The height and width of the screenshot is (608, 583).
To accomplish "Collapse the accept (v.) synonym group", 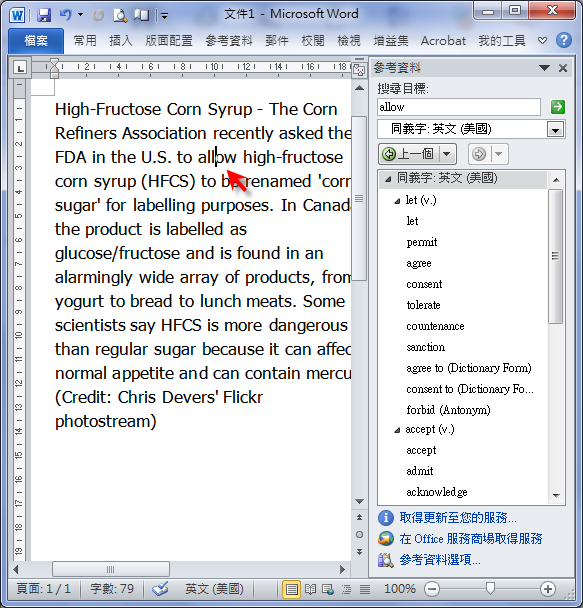I will coord(397,430).
